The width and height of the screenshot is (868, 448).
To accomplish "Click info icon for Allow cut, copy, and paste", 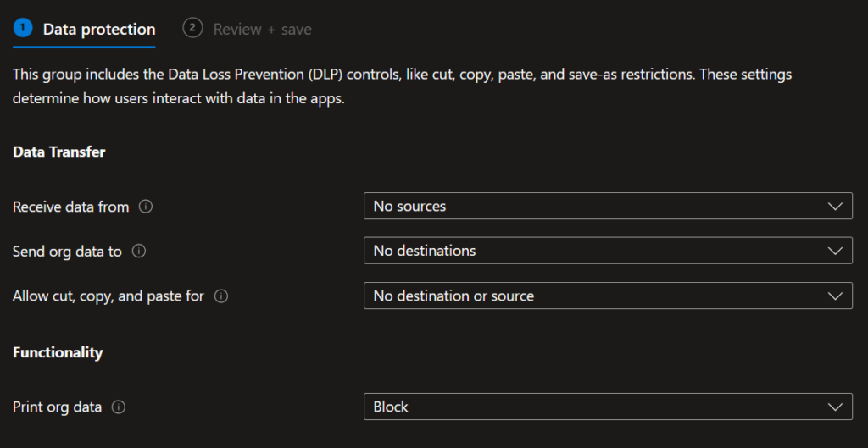I will pyautogui.click(x=221, y=296).
